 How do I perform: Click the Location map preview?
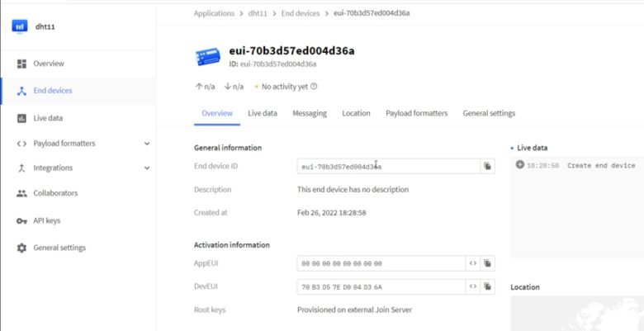pyautogui.click(x=577, y=314)
